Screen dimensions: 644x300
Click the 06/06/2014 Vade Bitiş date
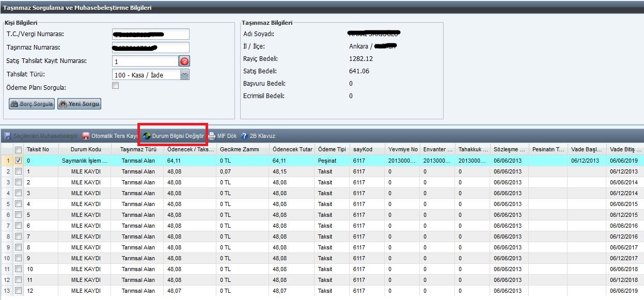(624, 182)
